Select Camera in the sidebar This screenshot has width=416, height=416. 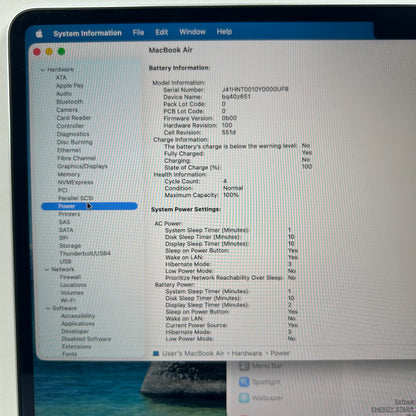pyautogui.click(x=67, y=110)
